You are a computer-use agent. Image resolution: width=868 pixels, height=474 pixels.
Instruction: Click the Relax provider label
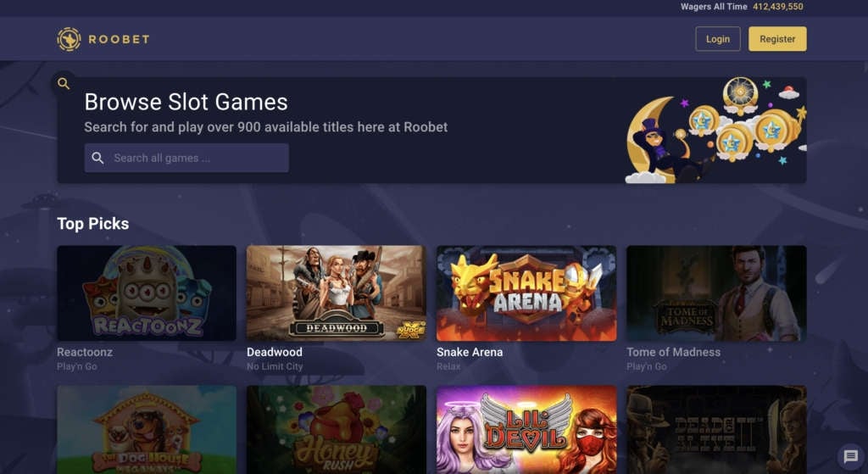click(x=448, y=366)
